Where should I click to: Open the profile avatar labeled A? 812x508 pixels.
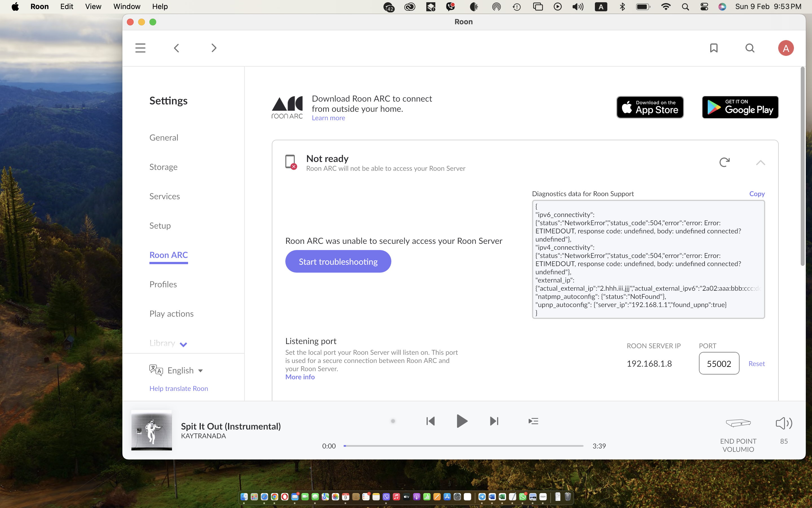tap(786, 48)
